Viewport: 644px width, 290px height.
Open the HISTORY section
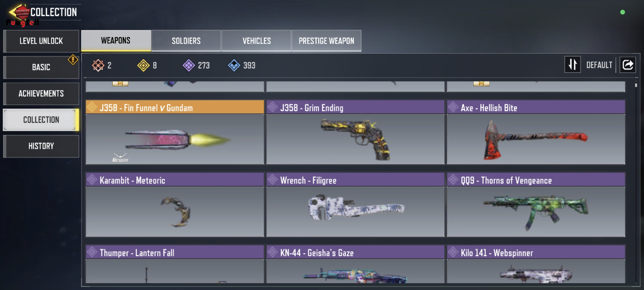(41, 146)
